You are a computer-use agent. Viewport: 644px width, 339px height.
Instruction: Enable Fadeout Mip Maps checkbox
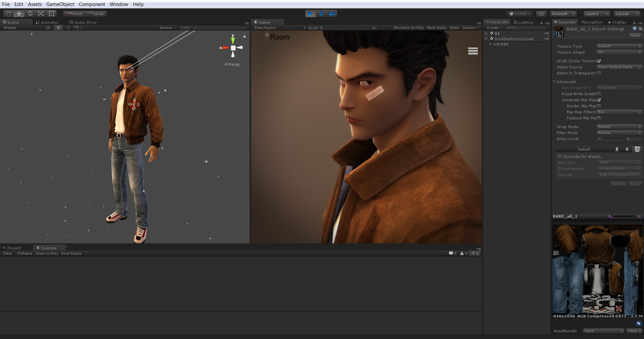coord(599,118)
